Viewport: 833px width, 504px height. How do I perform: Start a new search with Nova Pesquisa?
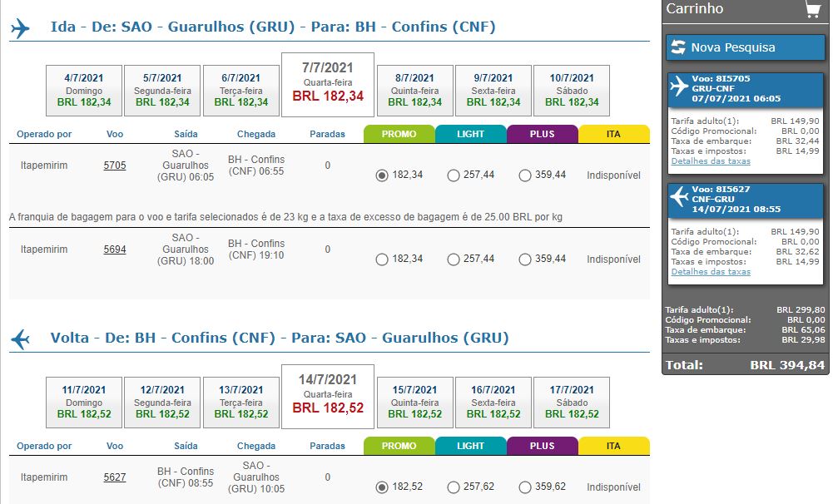[746, 47]
